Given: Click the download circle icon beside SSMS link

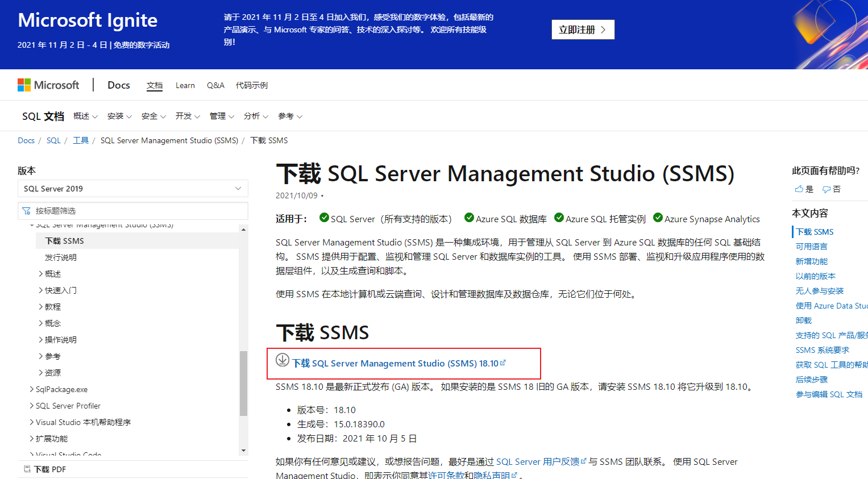Looking at the screenshot, I should pyautogui.click(x=283, y=360).
